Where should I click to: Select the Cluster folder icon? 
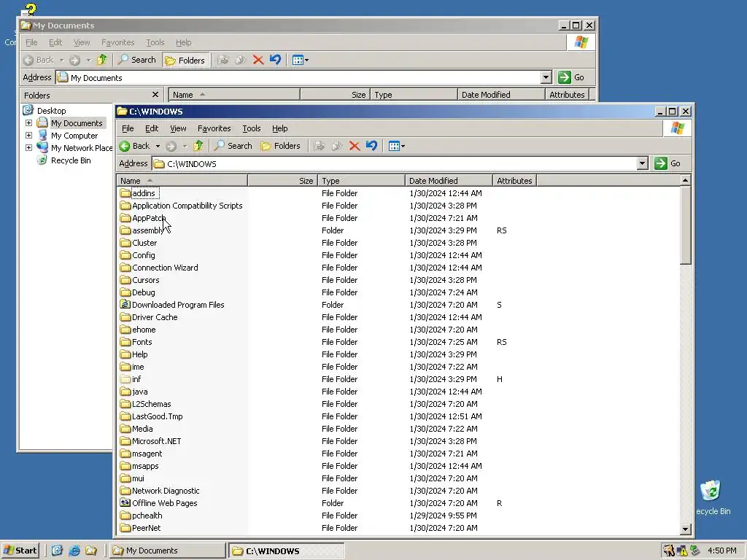(125, 242)
